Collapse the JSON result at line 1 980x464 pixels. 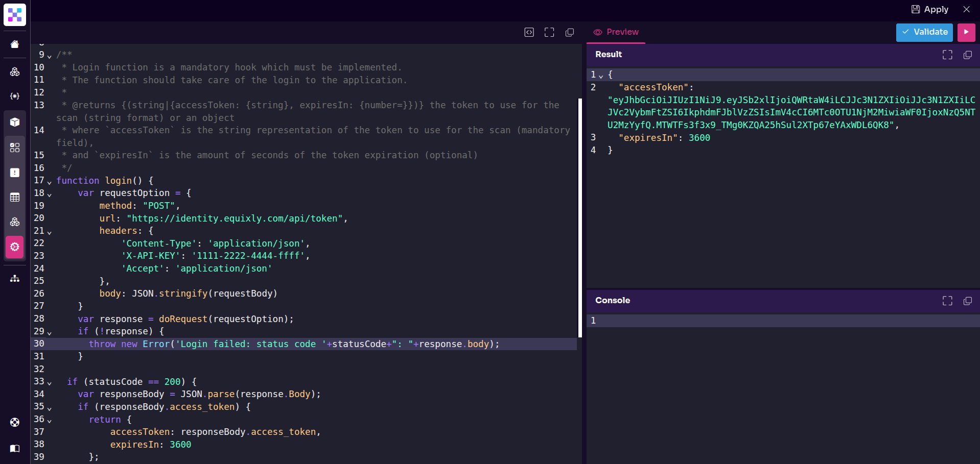pos(601,76)
